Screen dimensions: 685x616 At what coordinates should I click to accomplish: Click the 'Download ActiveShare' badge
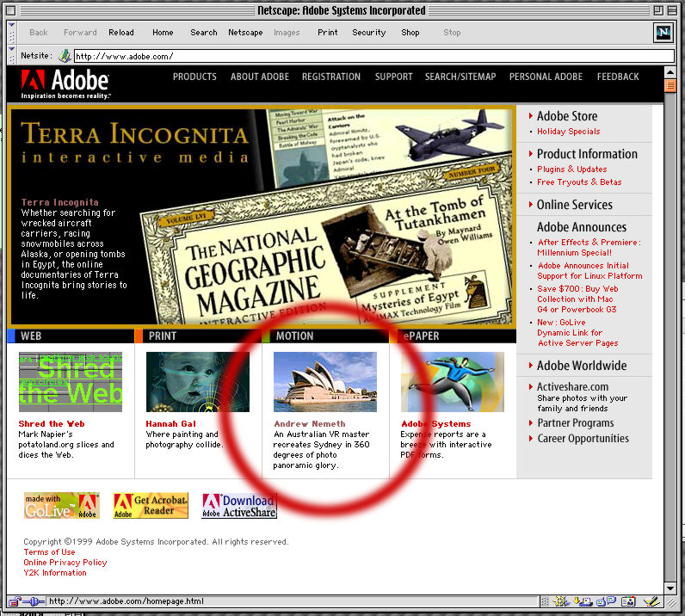point(239,506)
